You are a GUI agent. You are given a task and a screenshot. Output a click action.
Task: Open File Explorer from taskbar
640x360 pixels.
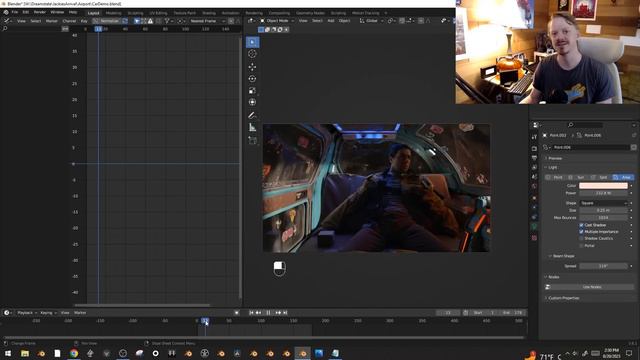click(x=25, y=353)
